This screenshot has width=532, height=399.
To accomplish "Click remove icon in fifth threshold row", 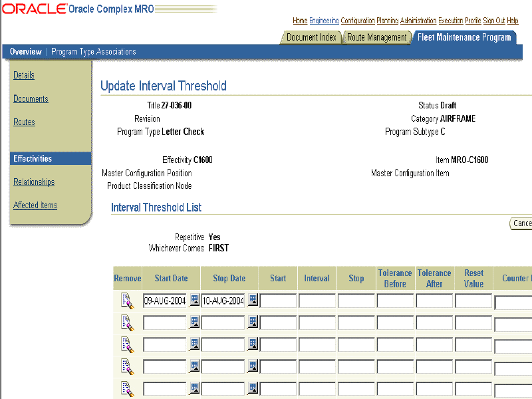I will (x=127, y=389).
